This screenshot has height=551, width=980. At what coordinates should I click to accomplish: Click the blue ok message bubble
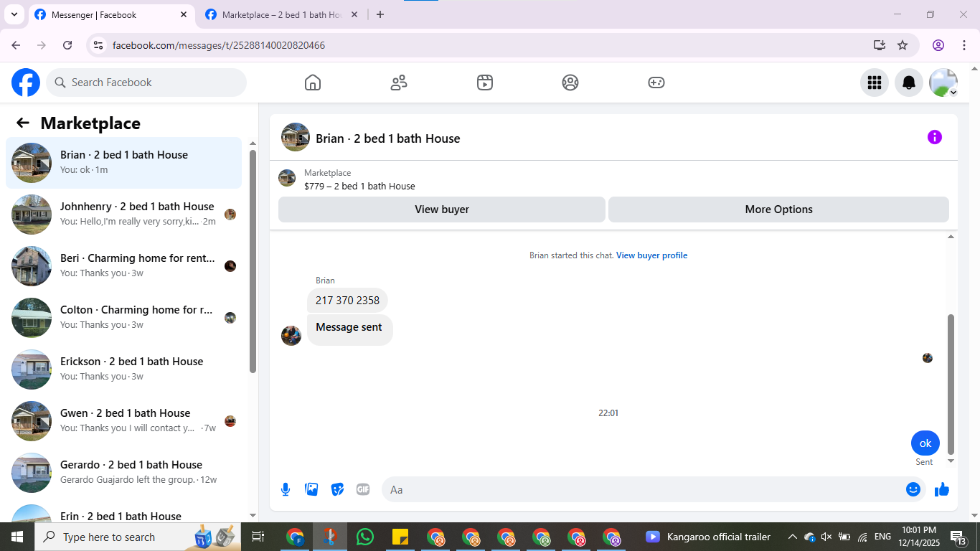pyautogui.click(x=925, y=443)
